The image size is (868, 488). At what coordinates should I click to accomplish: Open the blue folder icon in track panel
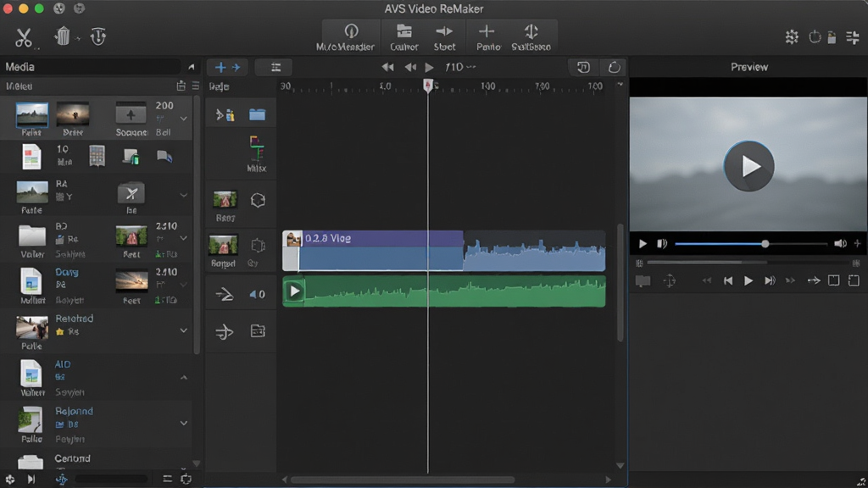pos(257,114)
